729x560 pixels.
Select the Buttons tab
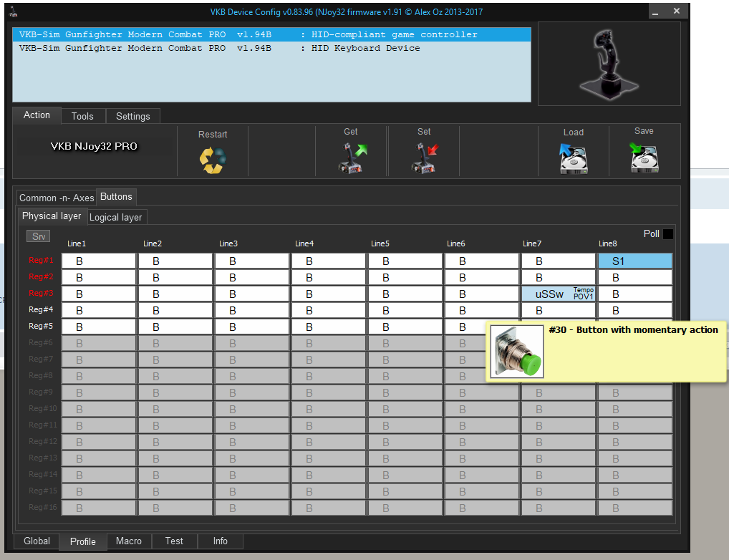pos(116,197)
